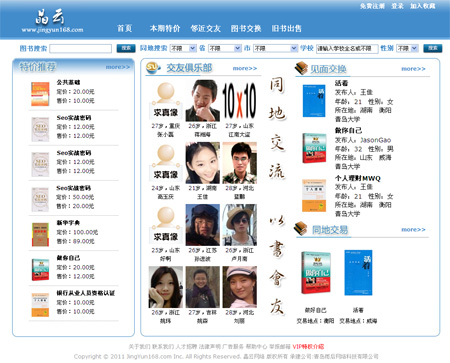The height and width of the screenshot is (363, 450).
Task: Expand the 省 province dropdown
Action: [x=225, y=49]
